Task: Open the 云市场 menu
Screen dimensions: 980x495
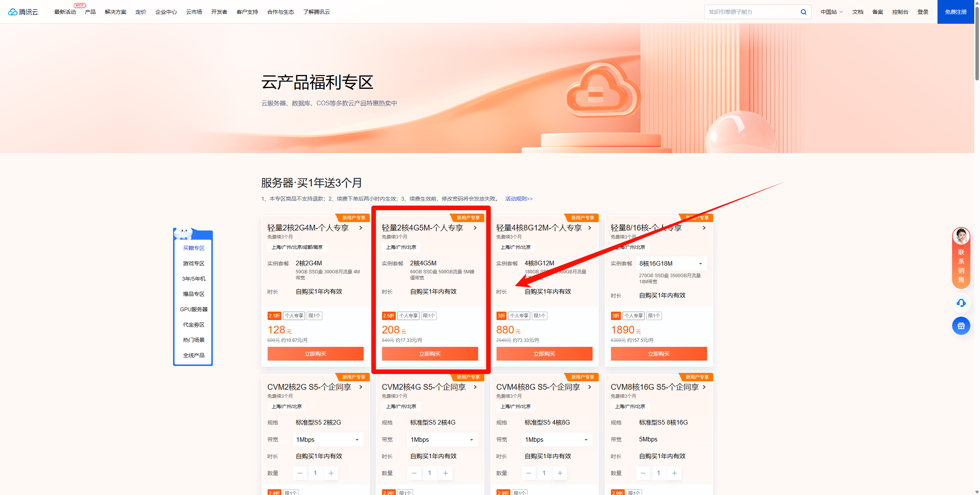Action: tap(194, 12)
